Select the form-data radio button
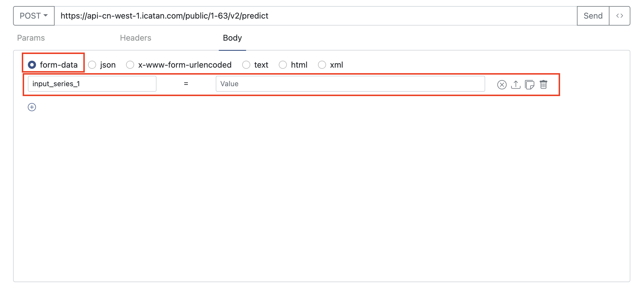The height and width of the screenshot is (292, 644). pos(32,65)
